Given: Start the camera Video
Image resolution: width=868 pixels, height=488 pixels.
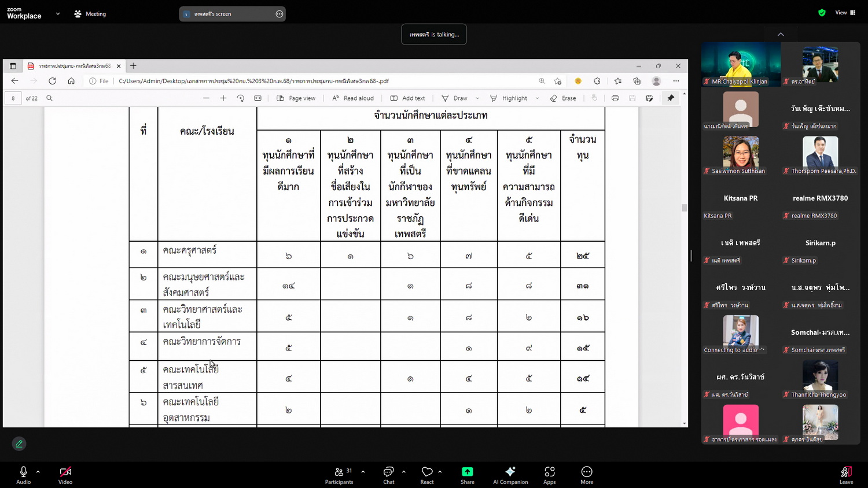Looking at the screenshot, I should pos(65,475).
